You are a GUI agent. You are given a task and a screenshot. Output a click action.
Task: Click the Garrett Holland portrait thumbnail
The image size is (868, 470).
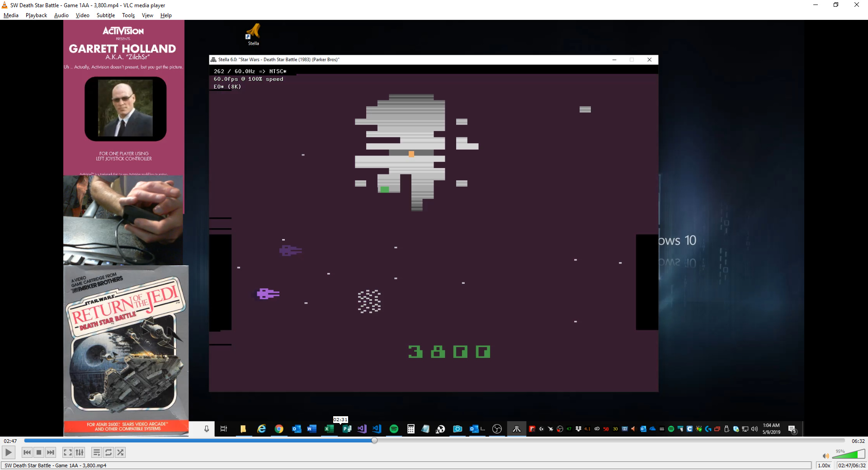click(125, 108)
